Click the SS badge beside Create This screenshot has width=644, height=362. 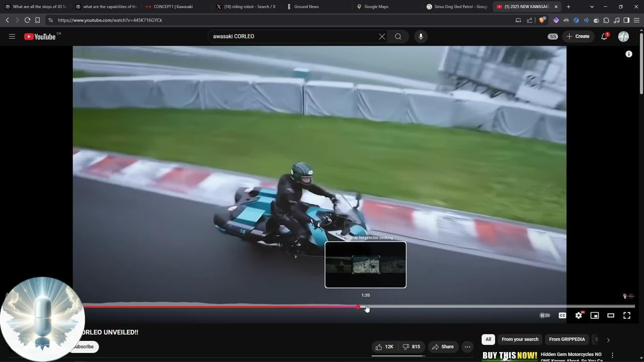(553, 36)
